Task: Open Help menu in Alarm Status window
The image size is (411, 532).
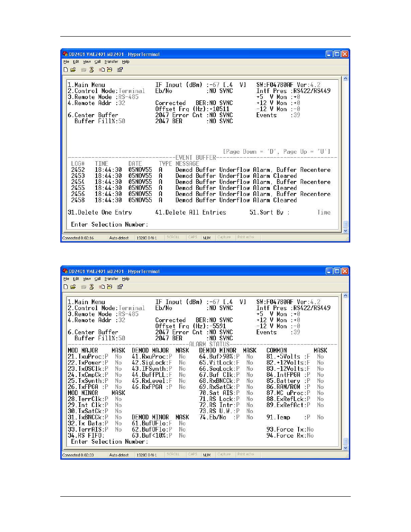Action: [125, 279]
